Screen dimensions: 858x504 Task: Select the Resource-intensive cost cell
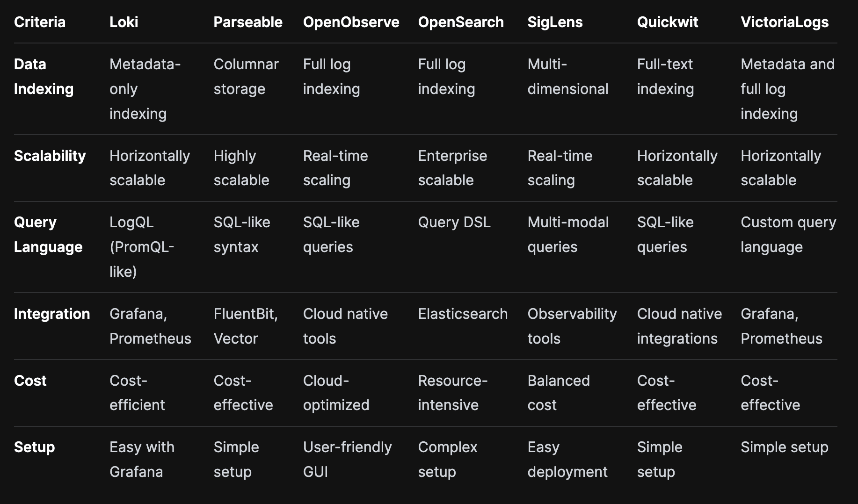[x=453, y=393]
